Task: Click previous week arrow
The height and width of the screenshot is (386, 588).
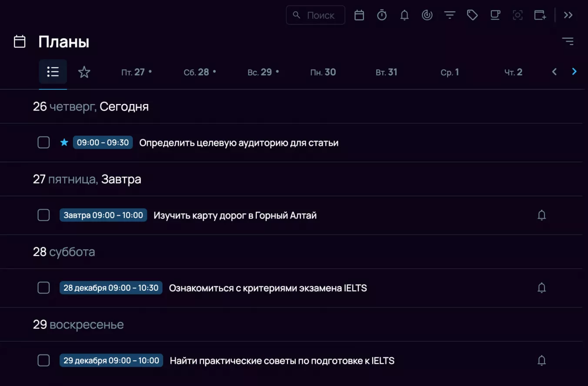Action: pyautogui.click(x=554, y=72)
